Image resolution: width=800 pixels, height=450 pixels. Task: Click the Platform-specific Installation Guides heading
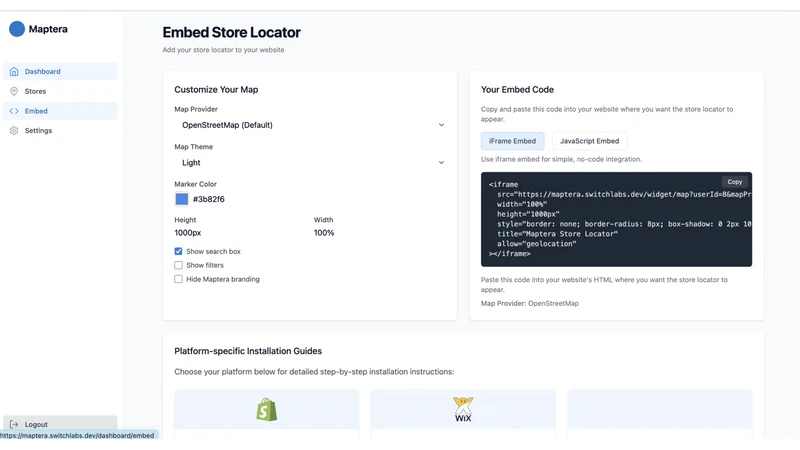(248, 351)
